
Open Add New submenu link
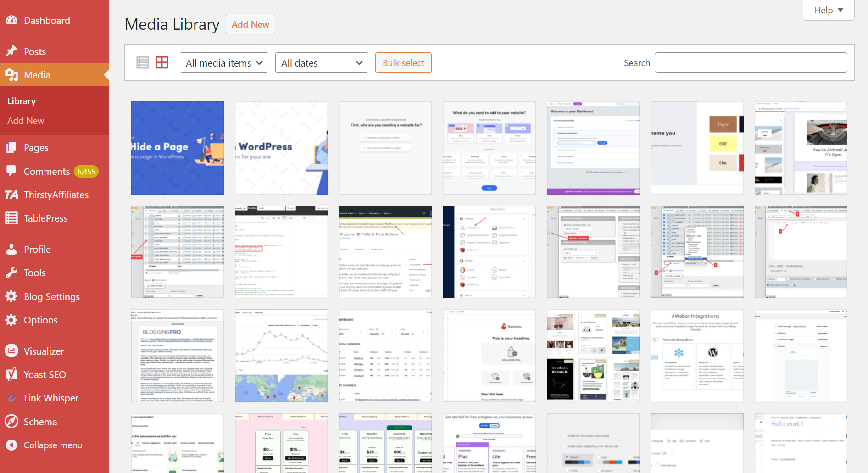(x=26, y=121)
